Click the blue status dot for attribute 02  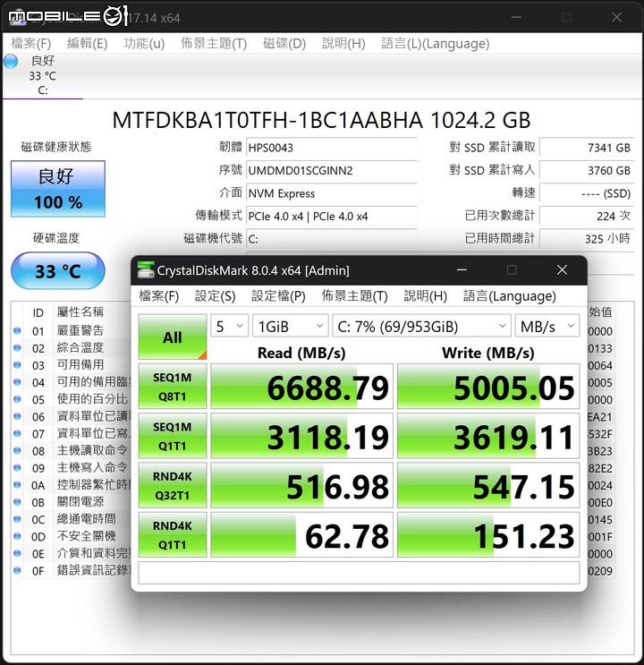coord(17,348)
